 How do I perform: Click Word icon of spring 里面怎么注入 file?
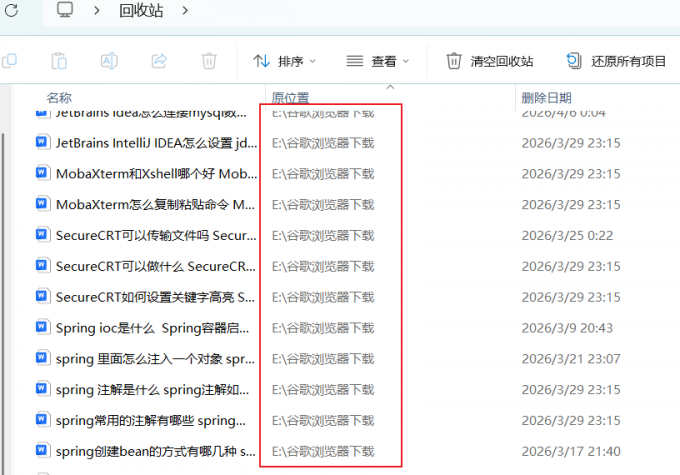[x=42, y=358]
